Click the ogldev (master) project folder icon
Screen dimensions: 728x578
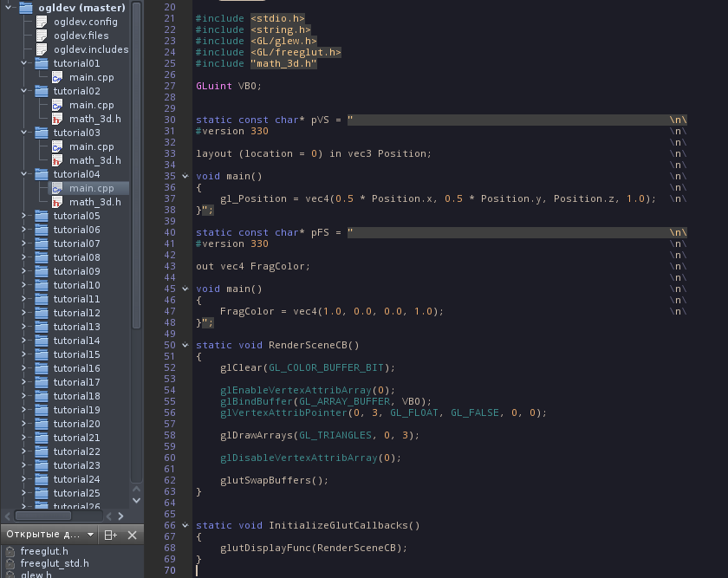click(x=26, y=8)
